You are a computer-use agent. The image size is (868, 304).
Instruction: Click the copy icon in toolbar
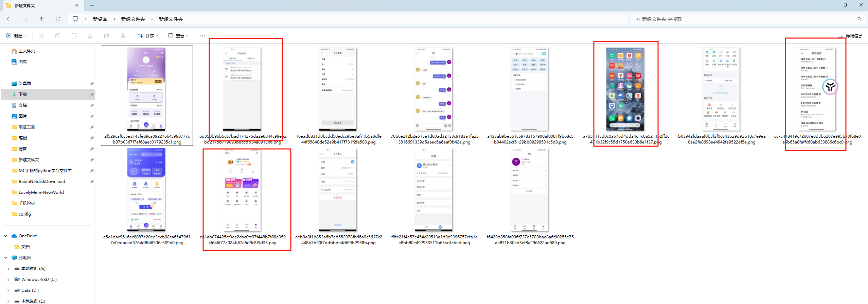coord(58,36)
